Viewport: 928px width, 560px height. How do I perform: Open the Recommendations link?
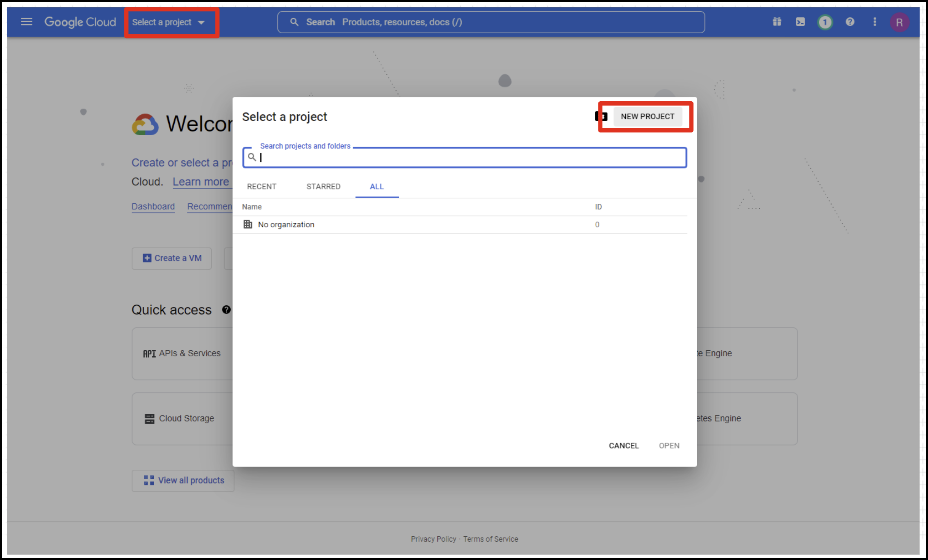click(x=210, y=207)
